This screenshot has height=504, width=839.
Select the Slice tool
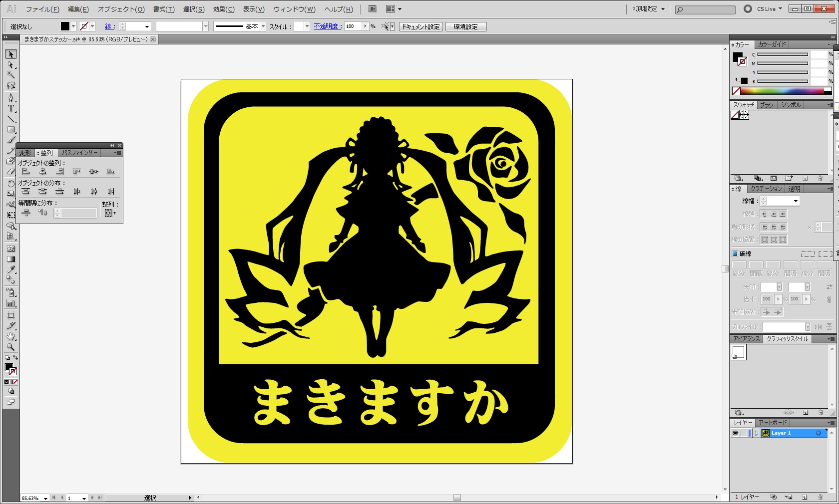coord(10,325)
